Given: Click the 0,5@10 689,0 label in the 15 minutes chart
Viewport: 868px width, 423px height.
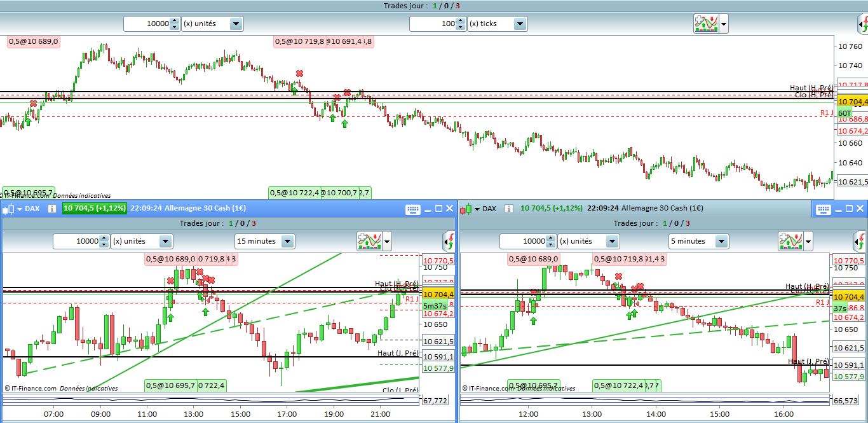Looking at the screenshot, I should click(x=171, y=259).
